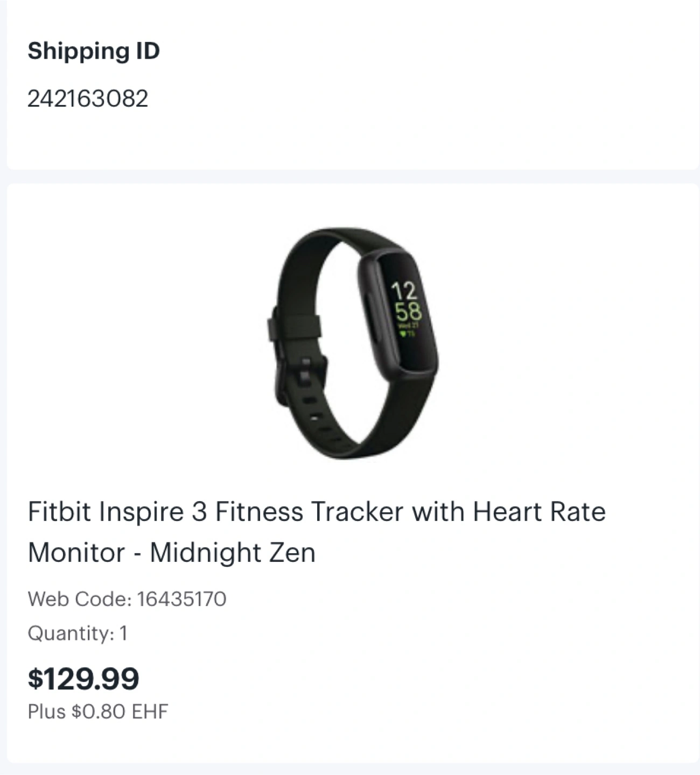This screenshot has height=775, width=700.
Task: Click the green heart rate icon on watch face
Action: pyautogui.click(x=403, y=334)
